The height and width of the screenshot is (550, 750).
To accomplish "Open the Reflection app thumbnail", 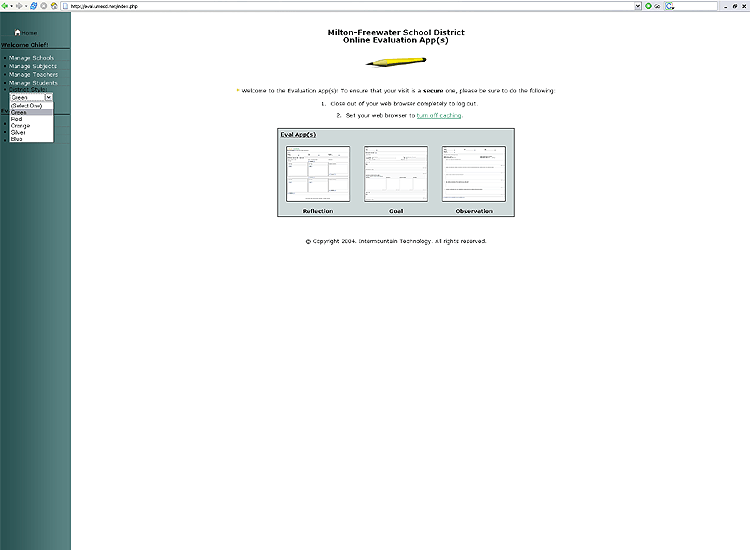I will pyautogui.click(x=318, y=174).
